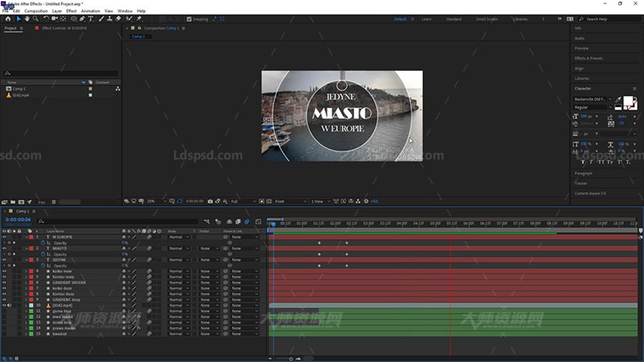
Task: Click the Home icon in the toolbar
Action: (8, 19)
